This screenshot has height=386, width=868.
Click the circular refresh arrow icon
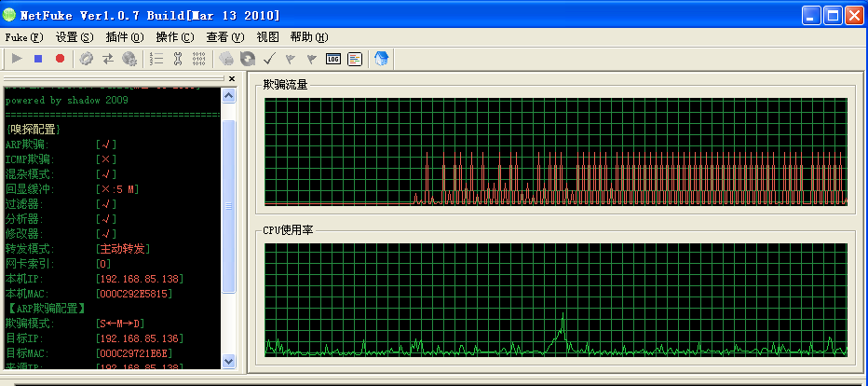(x=248, y=58)
